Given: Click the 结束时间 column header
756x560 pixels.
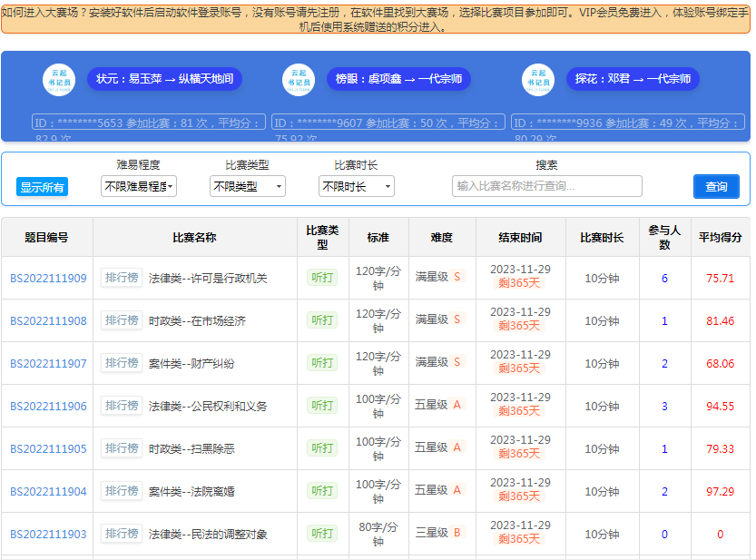Looking at the screenshot, I should (521, 237).
